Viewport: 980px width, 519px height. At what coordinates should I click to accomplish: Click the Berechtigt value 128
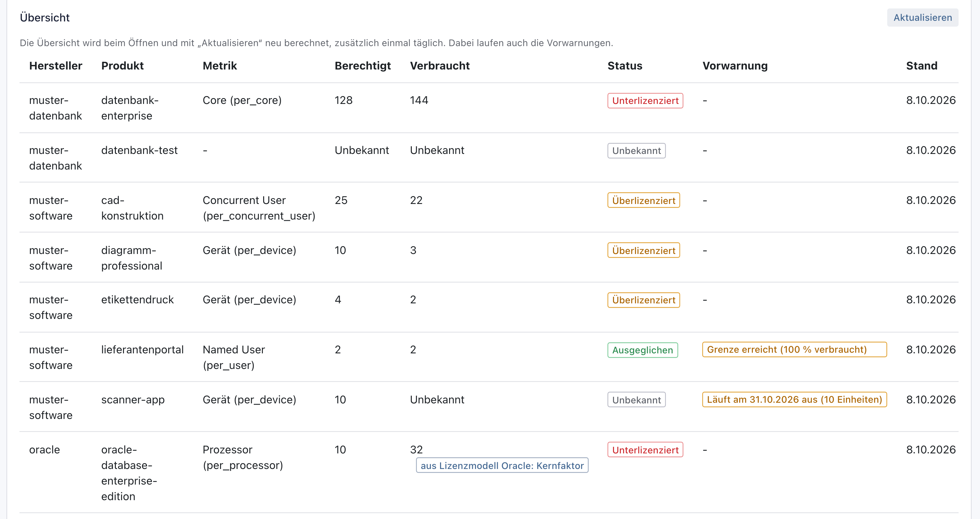(344, 100)
